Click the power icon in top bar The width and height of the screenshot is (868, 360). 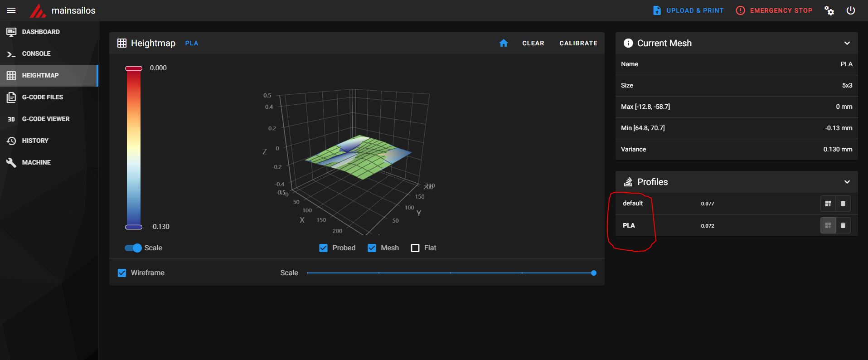click(851, 10)
